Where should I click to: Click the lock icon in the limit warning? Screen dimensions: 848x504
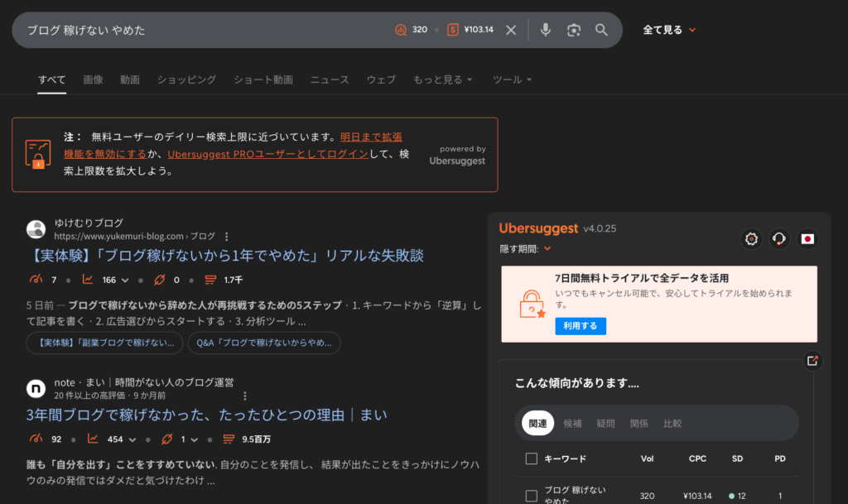tap(38, 155)
